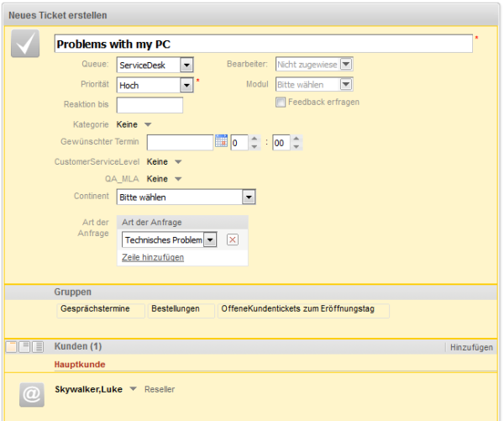Screen dimensions: 504x421
Task: Remove the Technisches Problem row with red X
Action: click(233, 239)
